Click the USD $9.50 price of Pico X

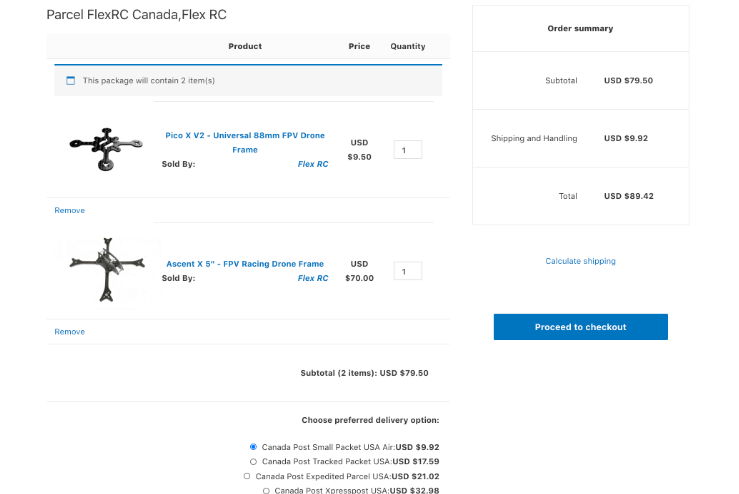point(359,150)
